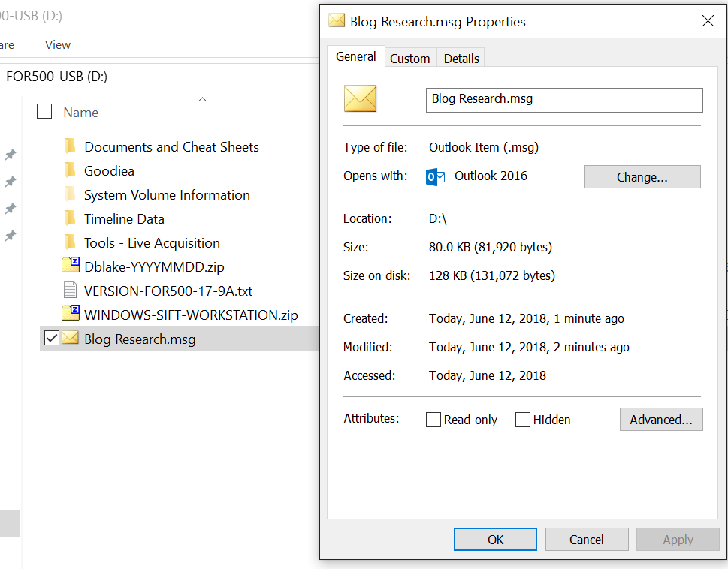Enable the Read-only attribute checkbox

pyautogui.click(x=433, y=420)
